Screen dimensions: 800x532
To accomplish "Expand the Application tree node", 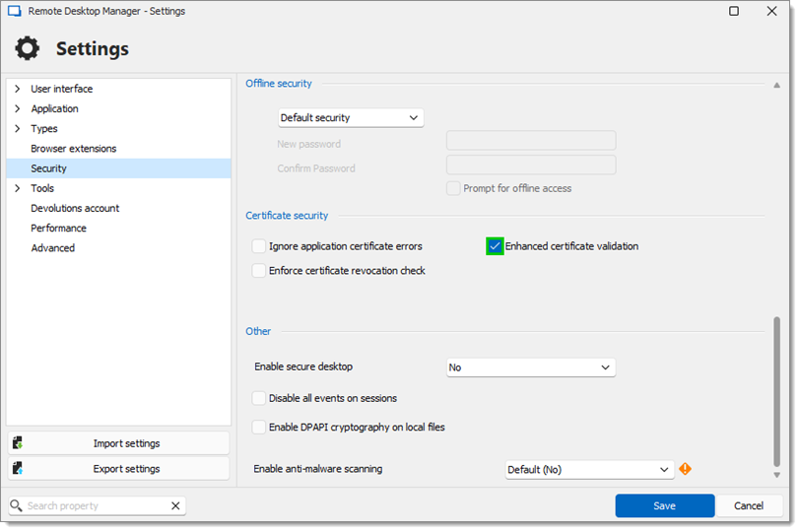I will point(18,108).
